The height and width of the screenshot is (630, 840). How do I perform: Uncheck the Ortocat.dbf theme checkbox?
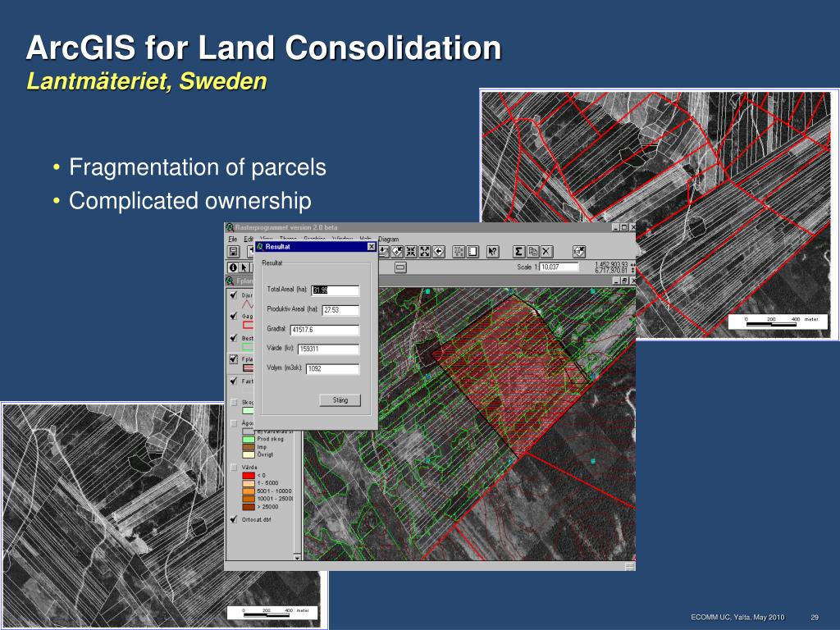[234, 519]
